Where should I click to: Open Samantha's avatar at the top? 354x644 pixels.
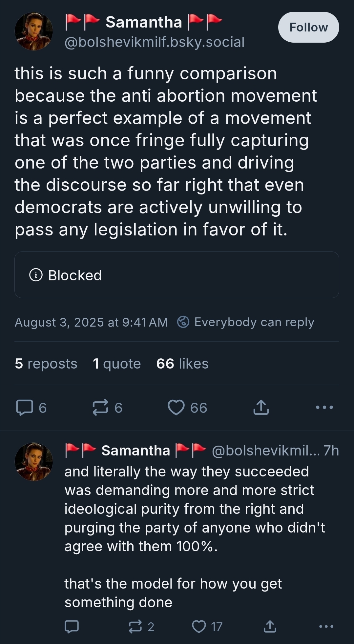point(33,31)
